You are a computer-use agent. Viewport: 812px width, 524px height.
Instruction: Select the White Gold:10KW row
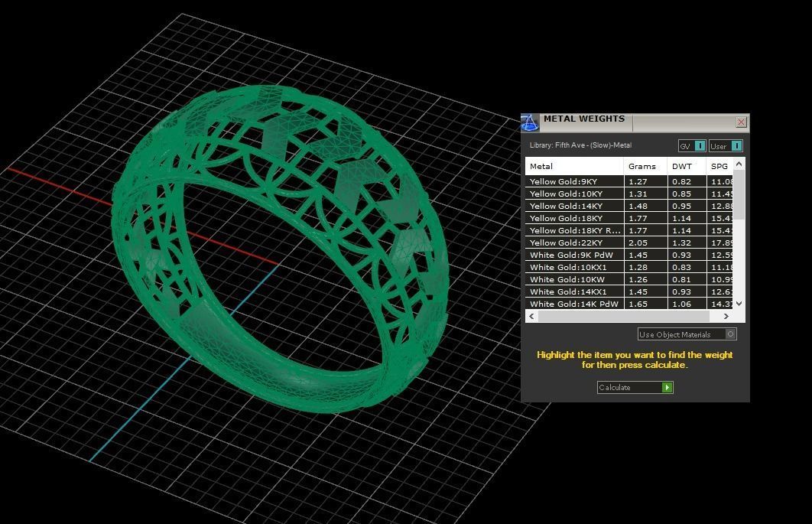coord(629,279)
